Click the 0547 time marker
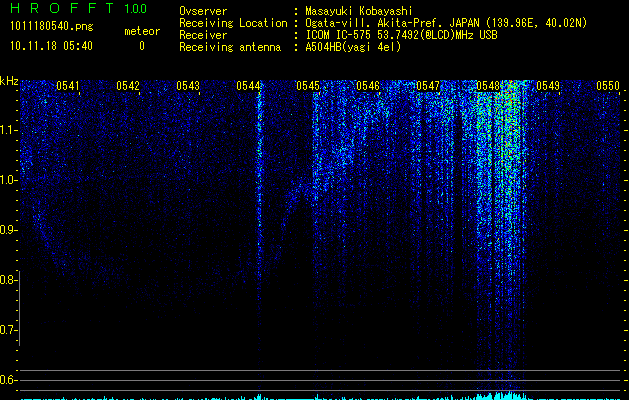Image resolution: width=629 pixels, height=400 pixels. 428,86
